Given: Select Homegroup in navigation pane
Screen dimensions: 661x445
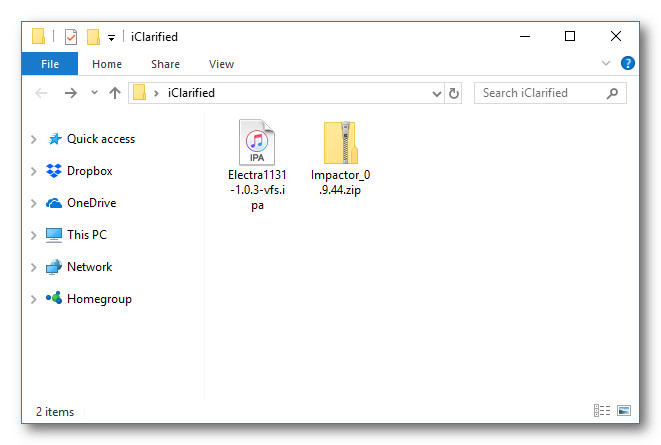Looking at the screenshot, I should pyautogui.click(x=99, y=299).
